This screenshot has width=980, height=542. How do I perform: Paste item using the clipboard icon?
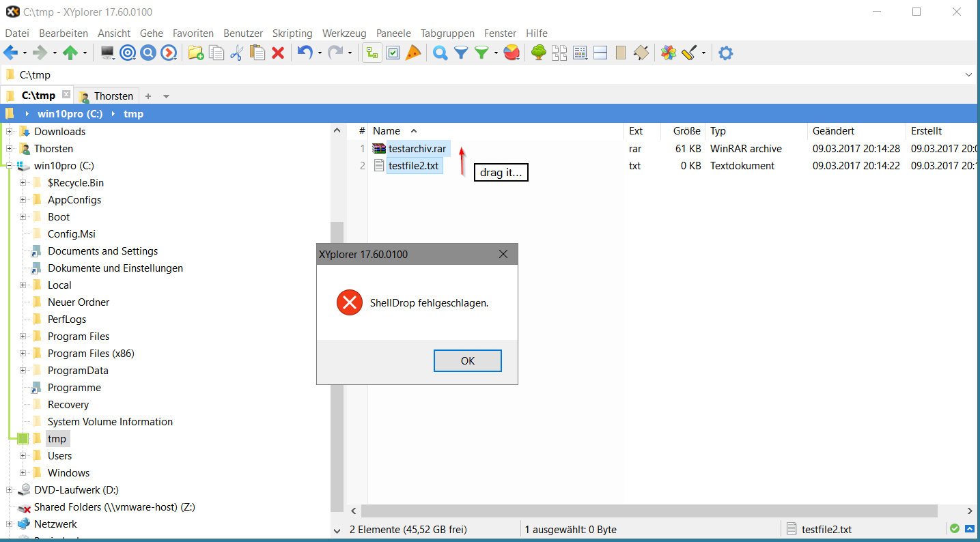point(257,53)
